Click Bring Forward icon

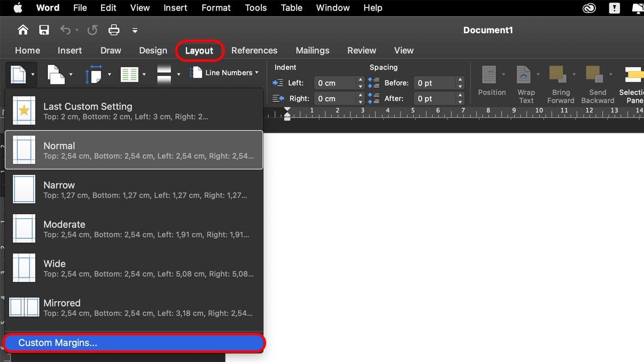(x=558, y=75)
